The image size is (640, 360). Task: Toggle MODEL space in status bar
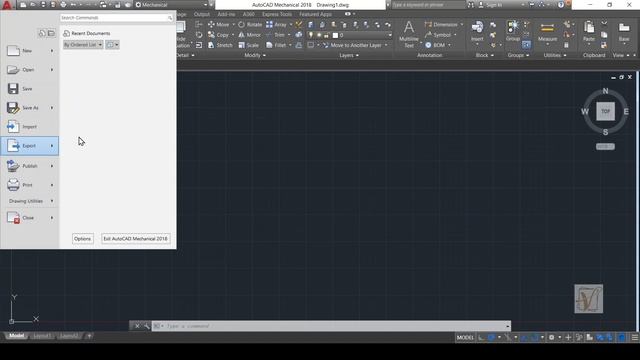(465, 338)
